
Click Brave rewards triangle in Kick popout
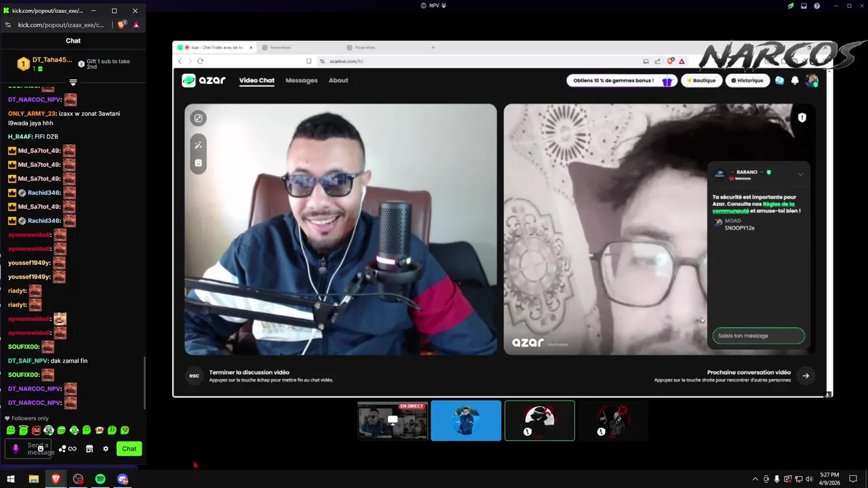(136, 25)
